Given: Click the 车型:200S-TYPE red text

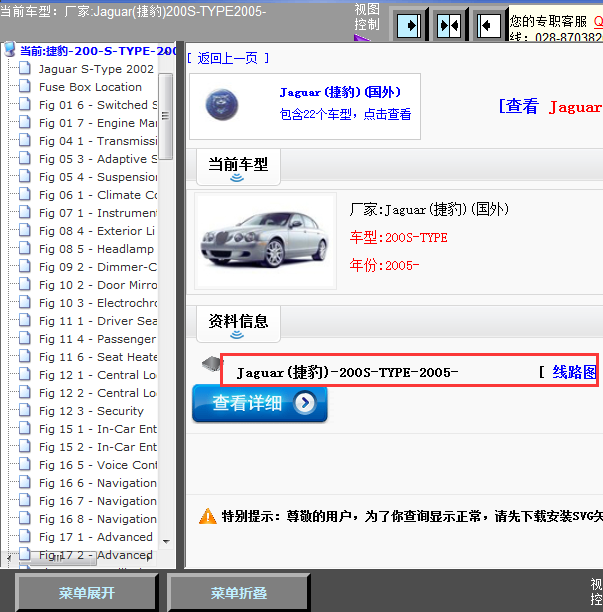Looking at the screenshot, I should [398, 237].
